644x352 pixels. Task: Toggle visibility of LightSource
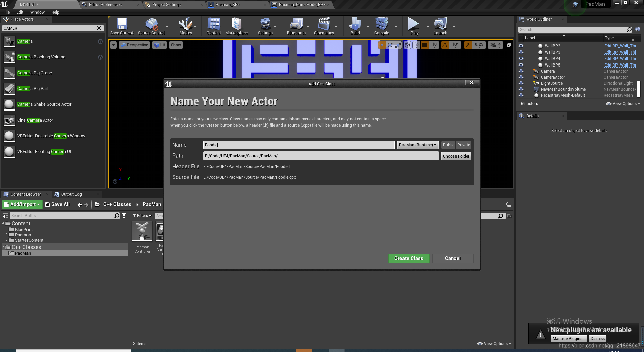[x=521, y=83]
